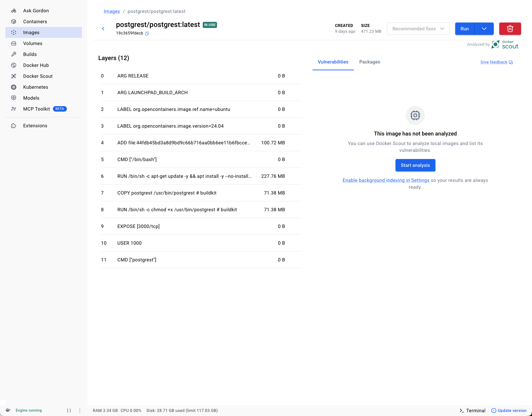The image size is (532, 416).
Task: Click the Give feedback chat icon
Action: (511, 62)
